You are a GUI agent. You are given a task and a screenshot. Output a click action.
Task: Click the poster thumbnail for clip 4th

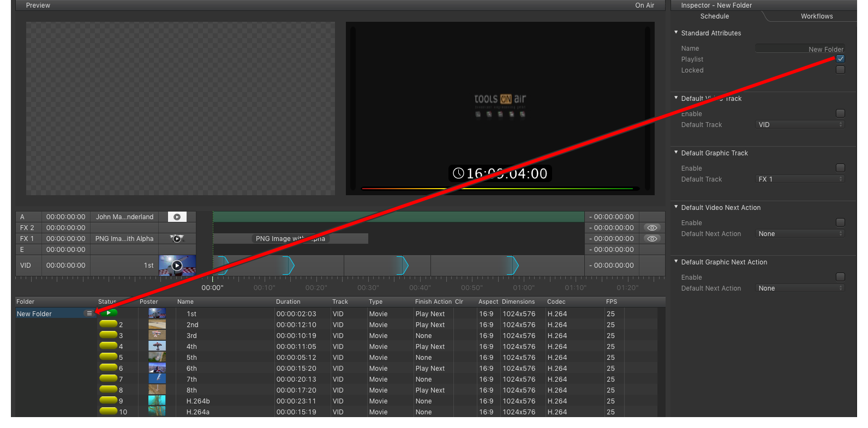click(x=157, y=346)
